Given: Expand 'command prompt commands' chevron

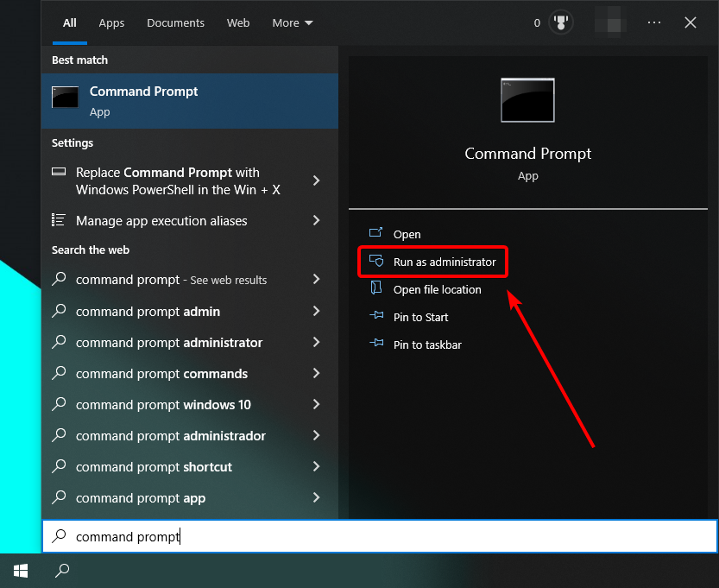Looking at the screenshot, I should [316, 373].
